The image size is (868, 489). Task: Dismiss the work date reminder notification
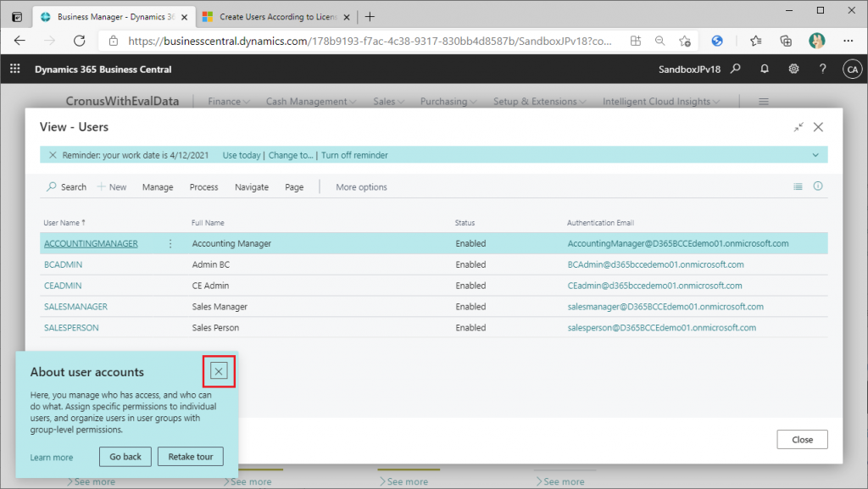(x=53, y=155)
